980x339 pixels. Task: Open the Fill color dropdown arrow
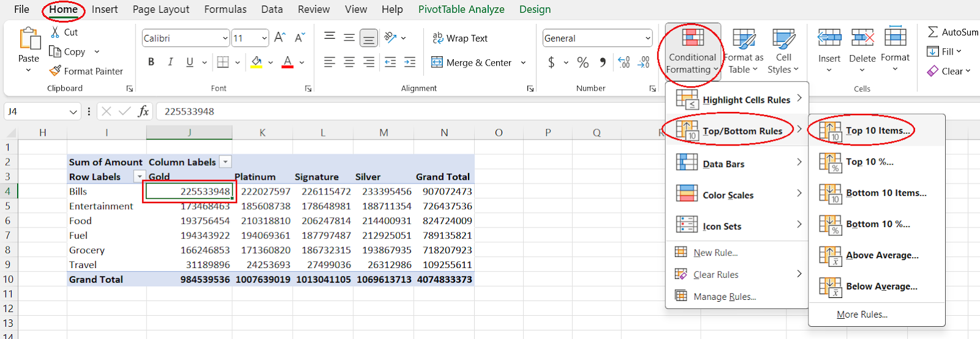coord(270,62)
